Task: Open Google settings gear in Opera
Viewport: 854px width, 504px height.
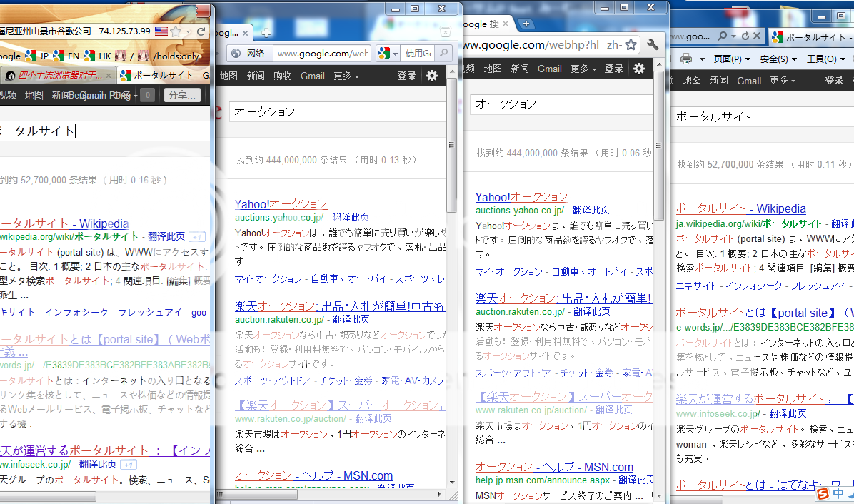Action: click(x=432, y=76)
